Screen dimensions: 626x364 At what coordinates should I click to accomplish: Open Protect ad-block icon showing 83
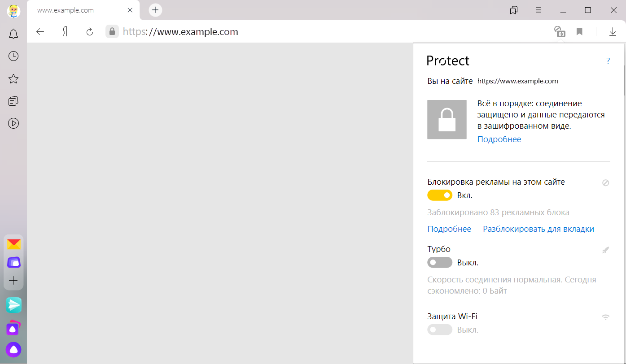pyautogui.click(x=559, y=31)
